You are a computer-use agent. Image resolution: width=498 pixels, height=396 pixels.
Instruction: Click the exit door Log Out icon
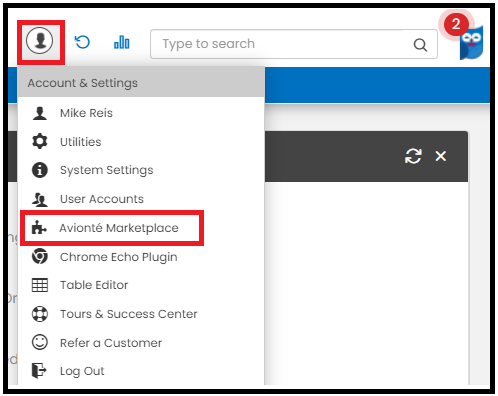39,370
